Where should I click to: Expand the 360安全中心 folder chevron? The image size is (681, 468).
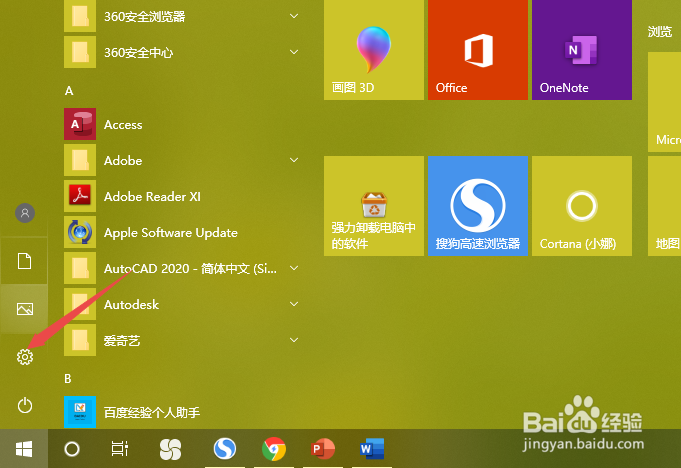tap(294, 52)
